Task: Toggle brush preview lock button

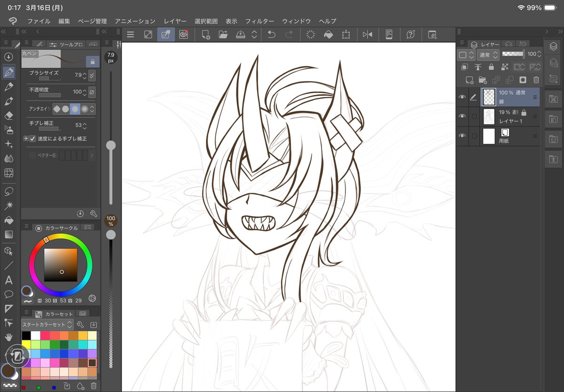Action: tap(93, 61)
